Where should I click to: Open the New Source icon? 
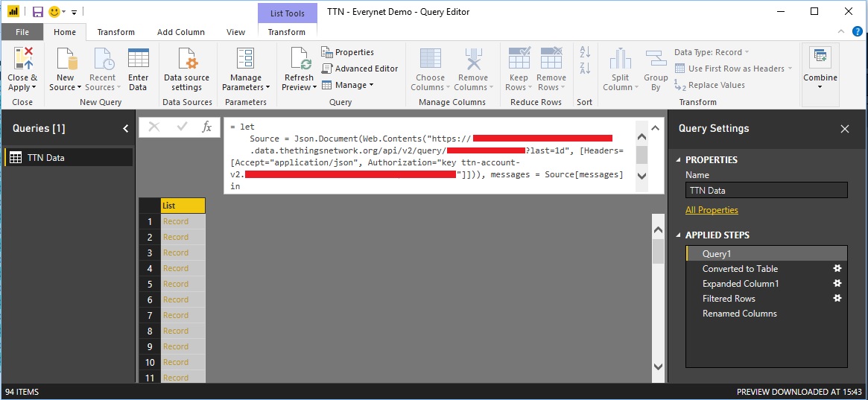coord(66,59)
